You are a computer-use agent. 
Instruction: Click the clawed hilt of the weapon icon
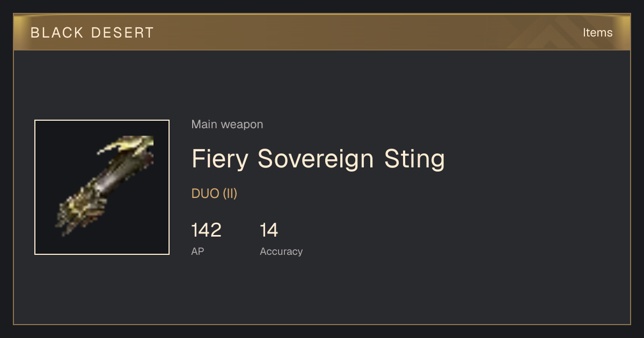[x=80, y=210]
